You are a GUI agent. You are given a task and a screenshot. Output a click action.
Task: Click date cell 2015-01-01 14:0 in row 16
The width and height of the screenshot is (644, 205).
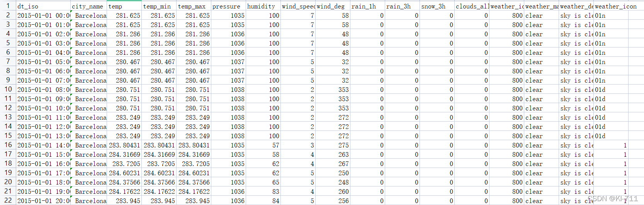coord(43,145)
